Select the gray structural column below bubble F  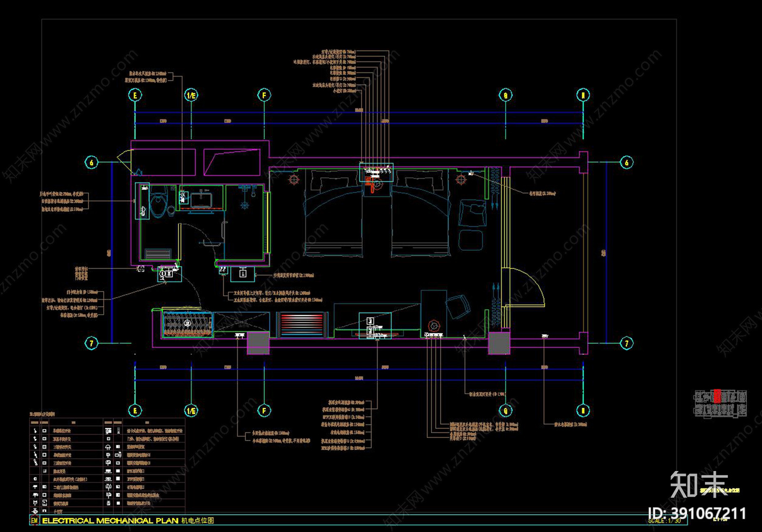coord(258,343)
